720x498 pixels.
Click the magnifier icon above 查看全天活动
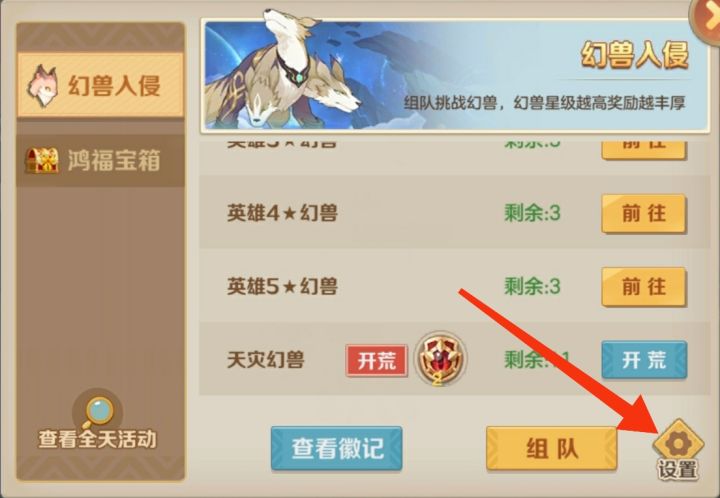click(x=98, y=412)
